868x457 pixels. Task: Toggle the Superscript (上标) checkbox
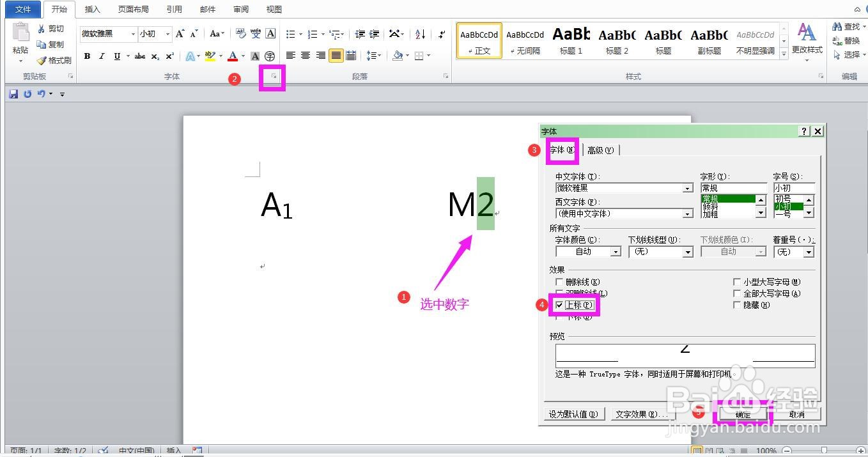pos(559,306)
